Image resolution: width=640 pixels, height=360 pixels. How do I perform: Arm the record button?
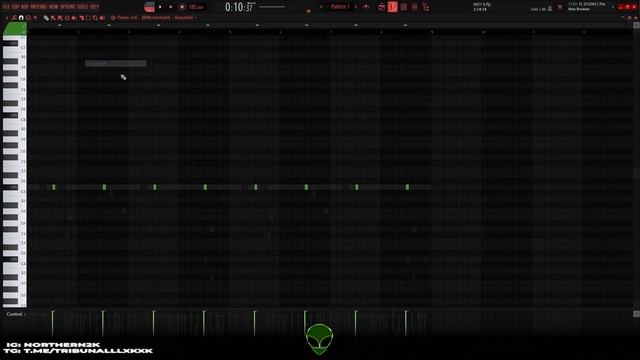[x=182, y=7]
